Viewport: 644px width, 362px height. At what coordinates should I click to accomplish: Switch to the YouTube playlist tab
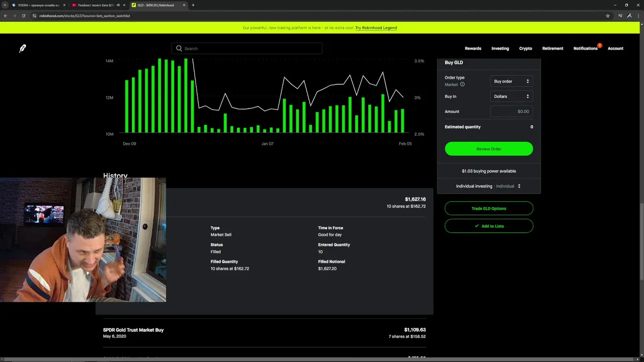tap(99, 5)
